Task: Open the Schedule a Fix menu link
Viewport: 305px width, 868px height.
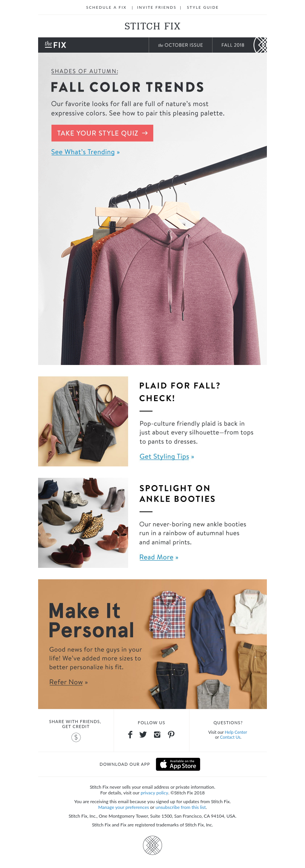Action: (106, 8)
